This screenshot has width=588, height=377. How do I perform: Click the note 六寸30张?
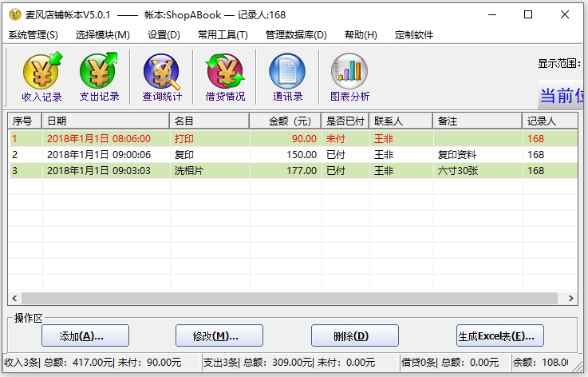click(x=457, y=171)
